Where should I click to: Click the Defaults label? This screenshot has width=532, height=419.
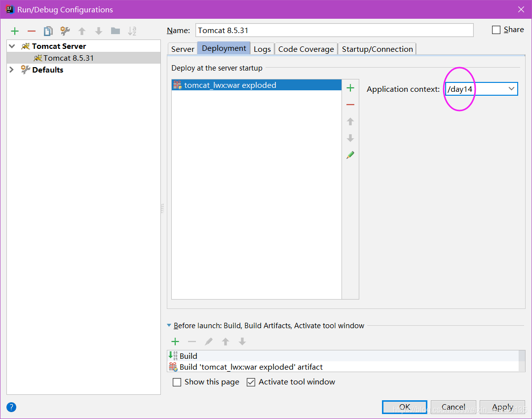point(48,70)
